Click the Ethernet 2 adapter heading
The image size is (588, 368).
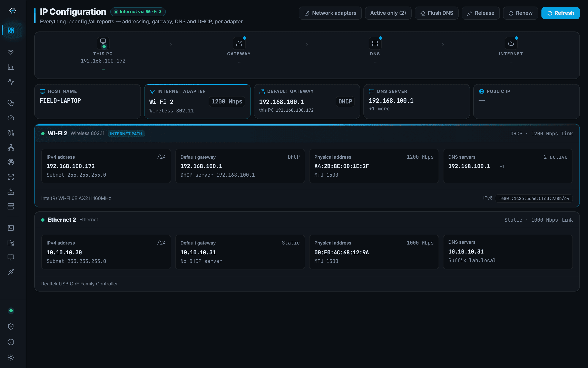pos(62,220)
